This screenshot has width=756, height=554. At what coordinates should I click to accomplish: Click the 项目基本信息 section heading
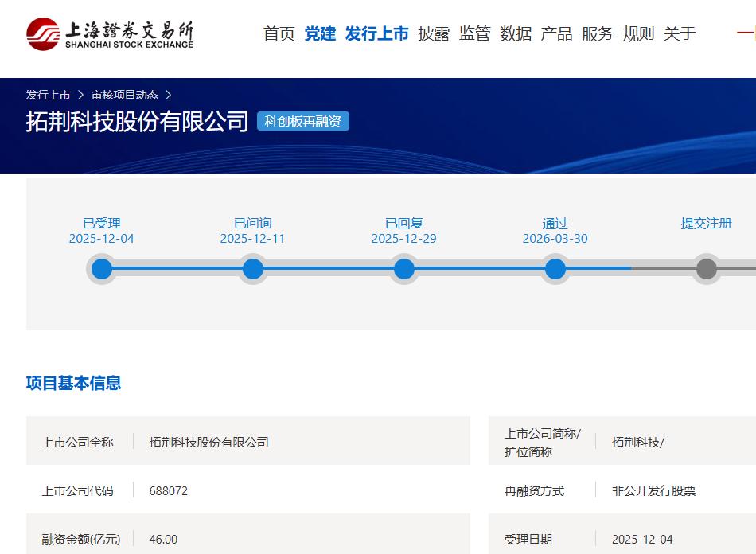pyautogui.click(x=73, y=383)
